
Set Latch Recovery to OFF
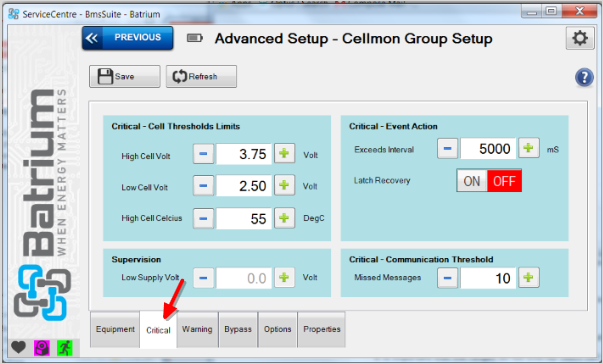pos(504,181)
